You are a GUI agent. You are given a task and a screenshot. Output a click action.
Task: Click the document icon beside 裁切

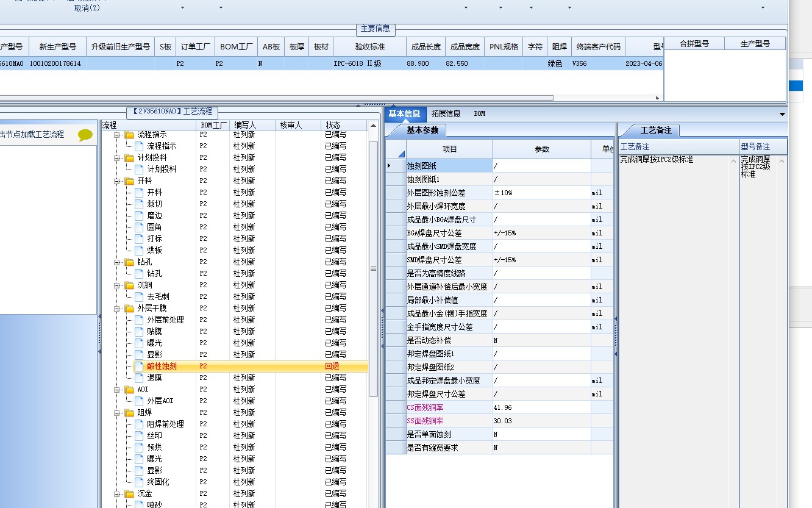[139, 204]
